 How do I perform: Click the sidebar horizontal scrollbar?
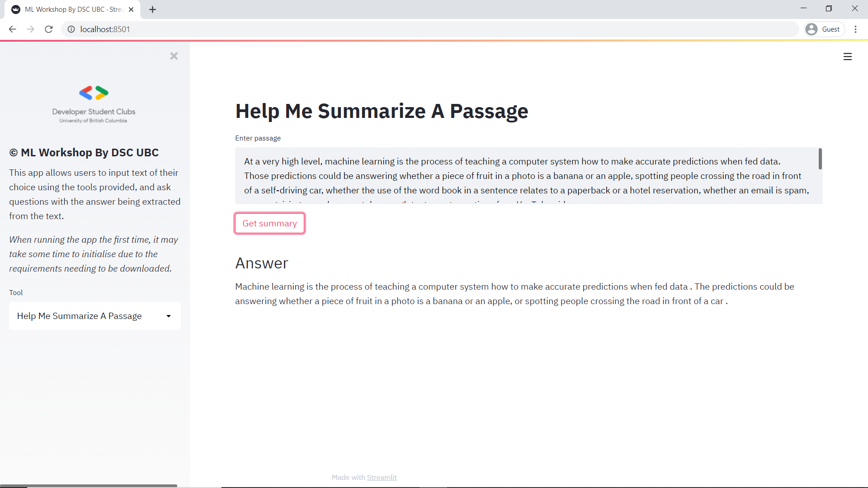(89, 486)
